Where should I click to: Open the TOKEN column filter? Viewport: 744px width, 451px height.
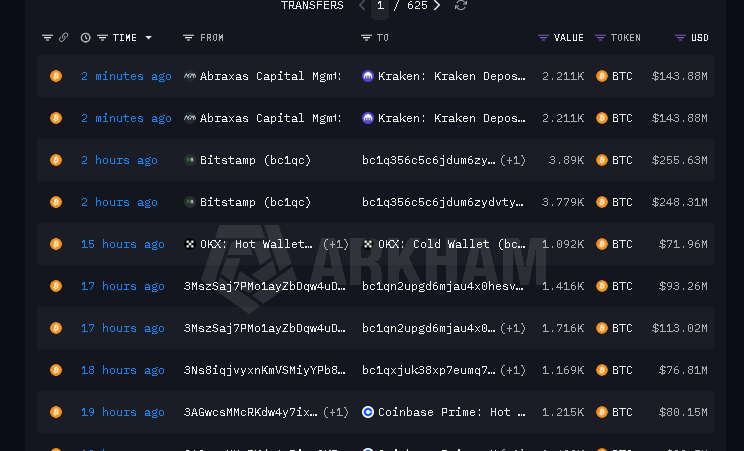tap(600, 38)
